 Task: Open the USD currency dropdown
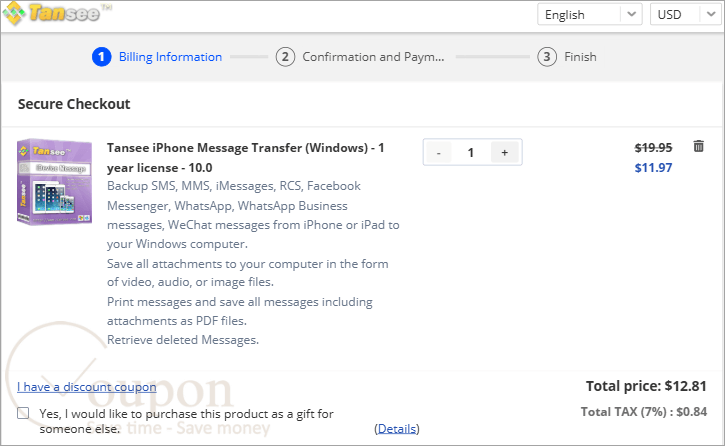point(686,14)
